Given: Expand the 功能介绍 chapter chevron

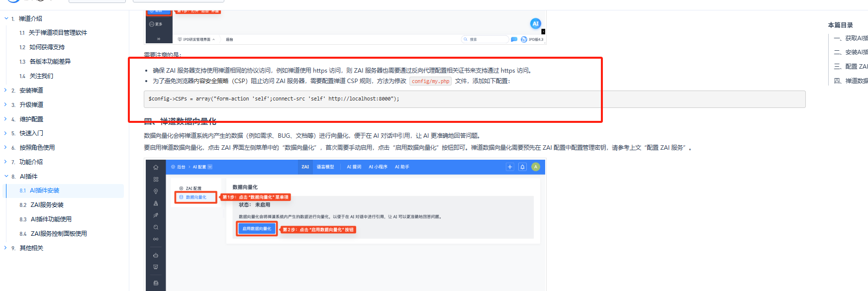Looking at the screenshot, I should 6,162.
